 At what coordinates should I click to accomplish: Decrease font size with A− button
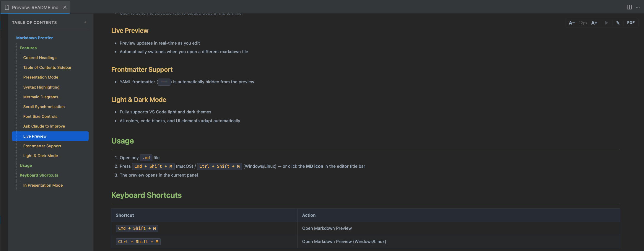[x=572, y=23]
